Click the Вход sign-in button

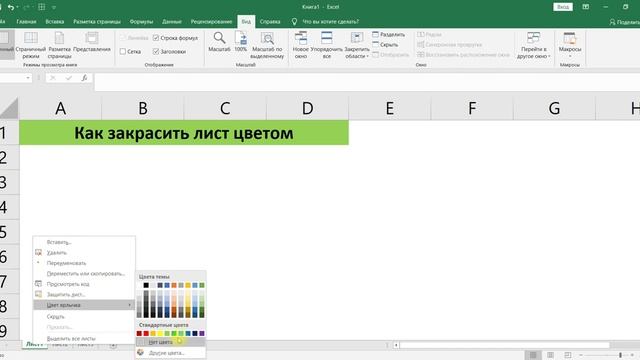[x=563, y=7]
